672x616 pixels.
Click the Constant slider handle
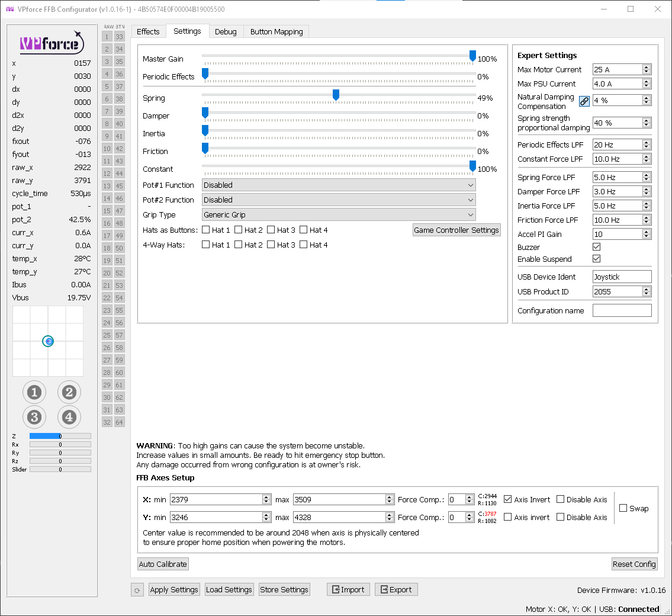(472, 166)
